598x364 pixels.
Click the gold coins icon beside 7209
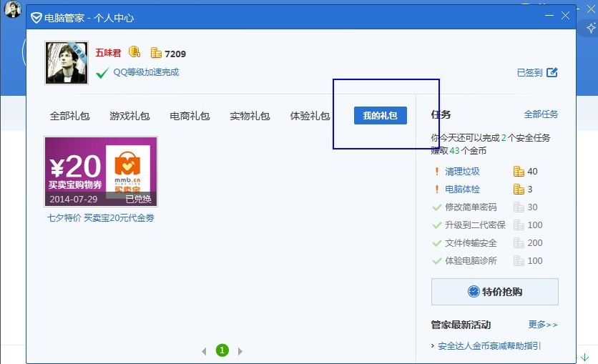coord(156,53)
